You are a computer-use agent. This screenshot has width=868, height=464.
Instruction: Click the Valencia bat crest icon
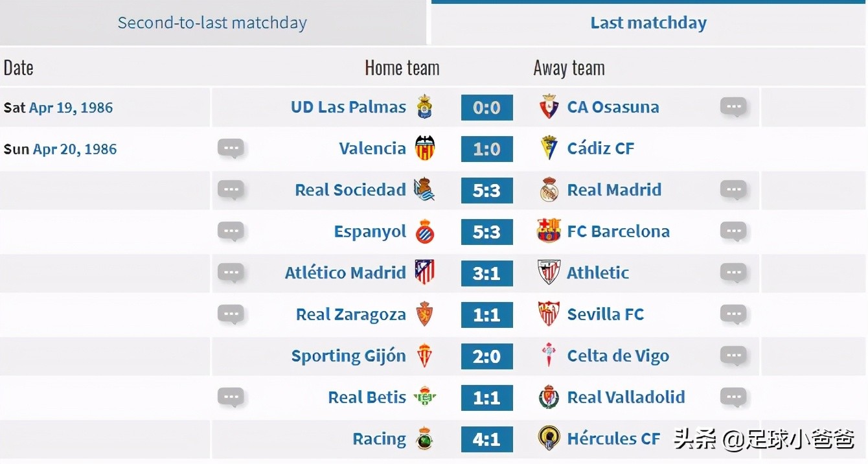point(425,148)
